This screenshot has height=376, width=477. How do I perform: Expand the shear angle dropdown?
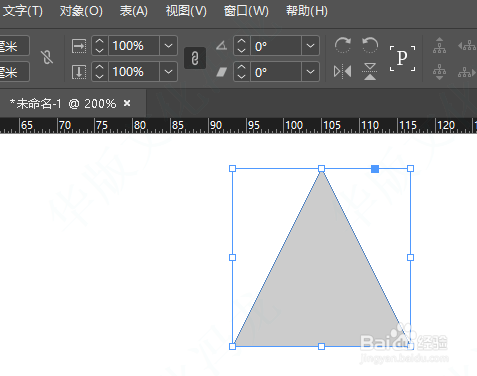coord(310,72)
